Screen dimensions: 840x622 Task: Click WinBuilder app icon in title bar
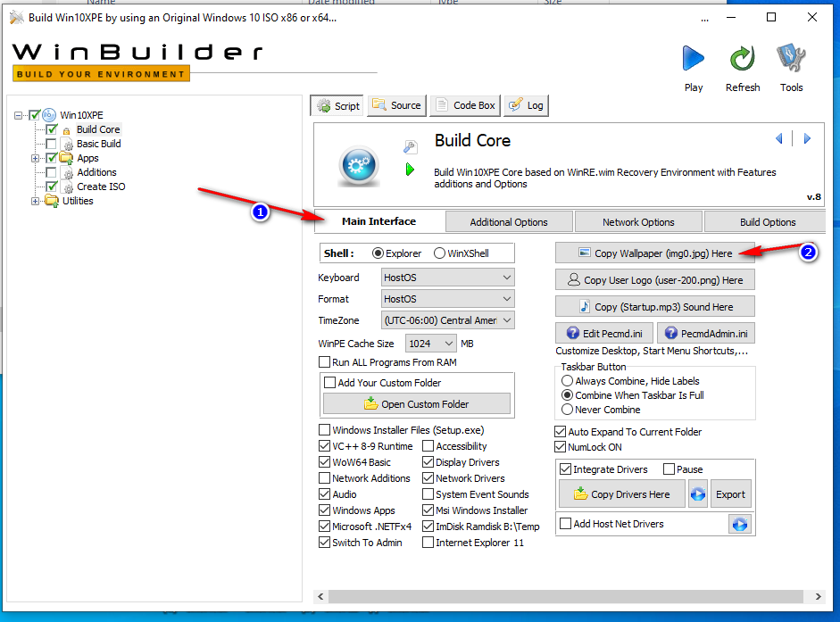coord(17,18)
